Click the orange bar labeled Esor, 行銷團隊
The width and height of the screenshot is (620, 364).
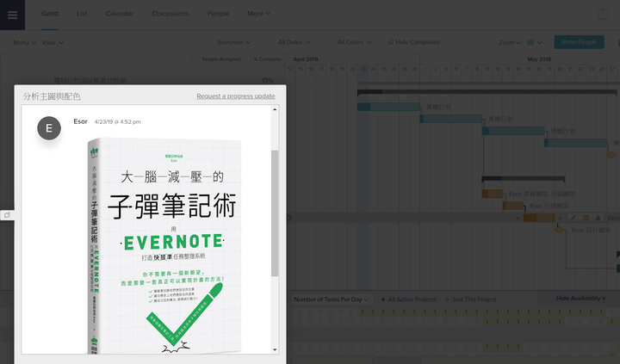pos(513,206)
